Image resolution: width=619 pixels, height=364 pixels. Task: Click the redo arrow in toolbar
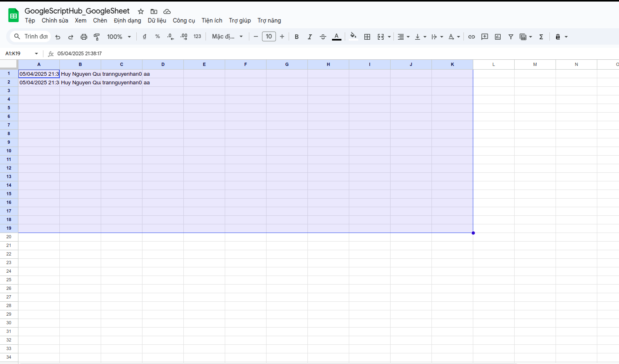(71, 37)
